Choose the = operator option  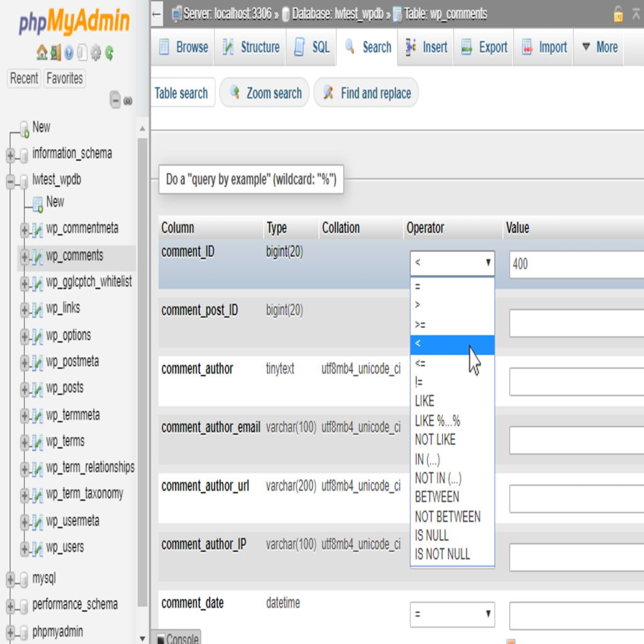point(452,286)
